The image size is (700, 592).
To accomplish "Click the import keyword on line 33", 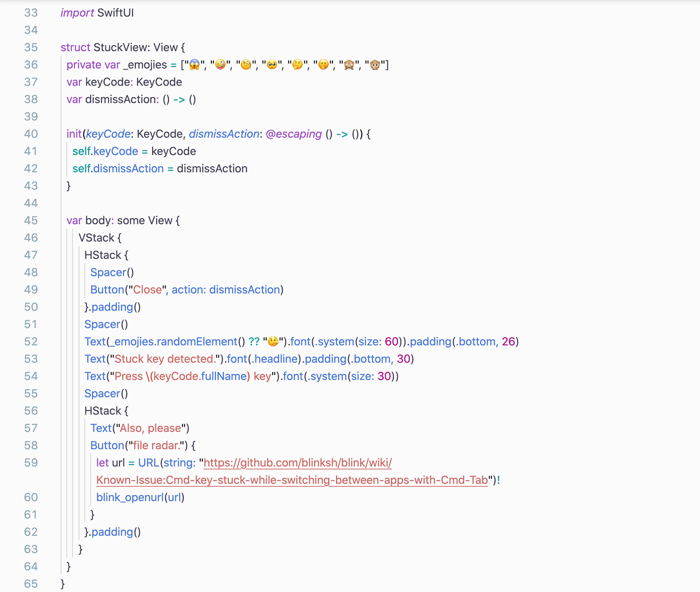I will 77,13.
